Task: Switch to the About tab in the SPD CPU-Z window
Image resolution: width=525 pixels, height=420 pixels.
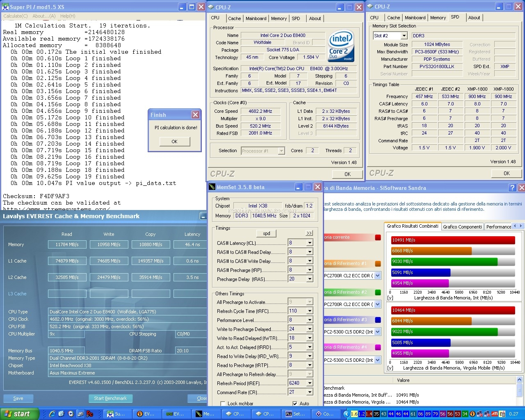Action: [x=474, y=18]
